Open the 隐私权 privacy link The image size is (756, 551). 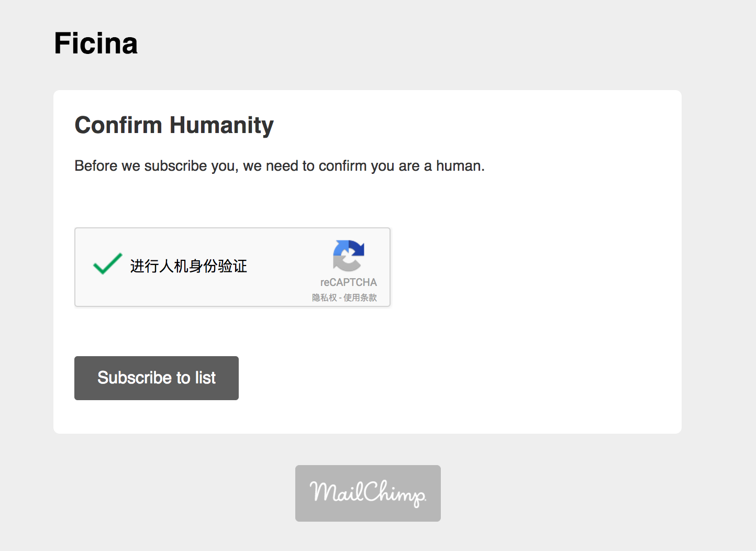(325, 297)
